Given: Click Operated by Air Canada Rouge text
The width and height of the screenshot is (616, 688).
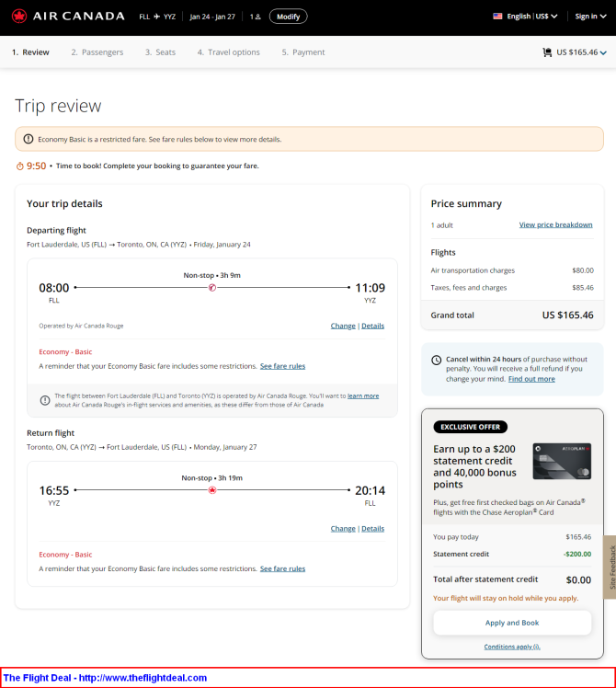Looking at the screenshot, I should pos(81,326).
